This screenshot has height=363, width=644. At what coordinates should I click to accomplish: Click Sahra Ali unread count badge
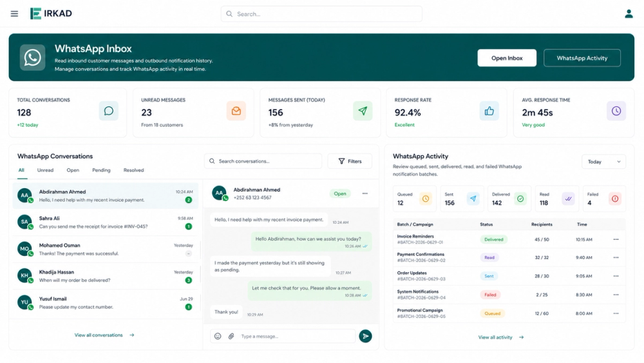point(189,226)
